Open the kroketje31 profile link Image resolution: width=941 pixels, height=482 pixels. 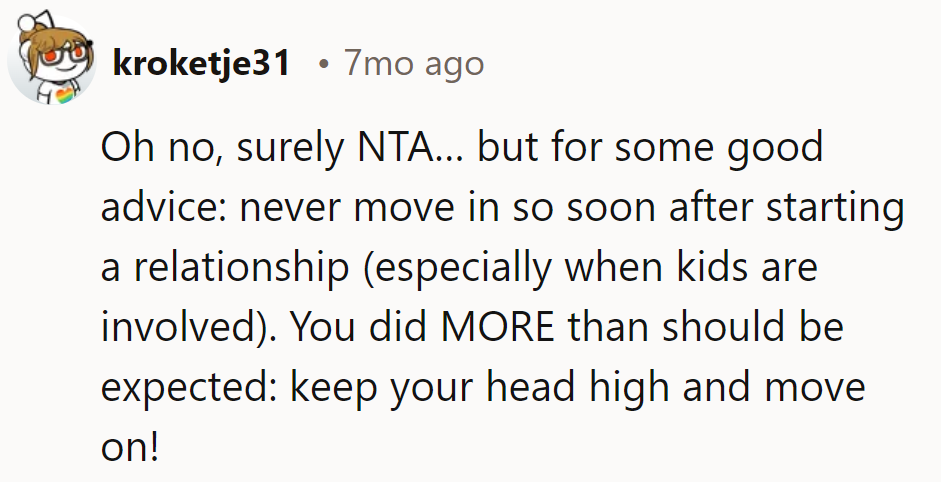coord(202,64)
